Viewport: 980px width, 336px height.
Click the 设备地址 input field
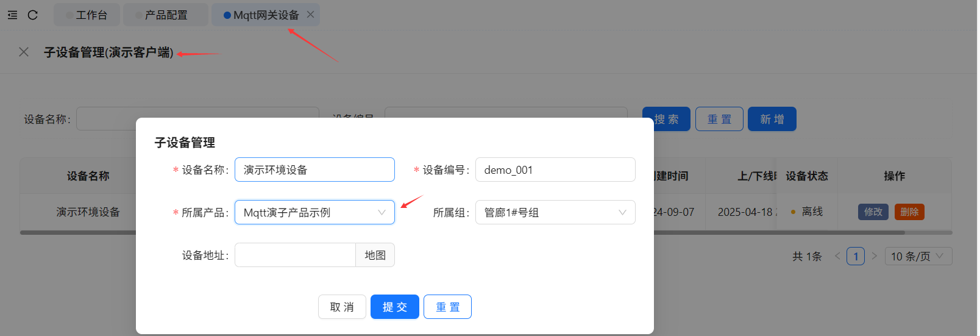[x=295, y=255]
